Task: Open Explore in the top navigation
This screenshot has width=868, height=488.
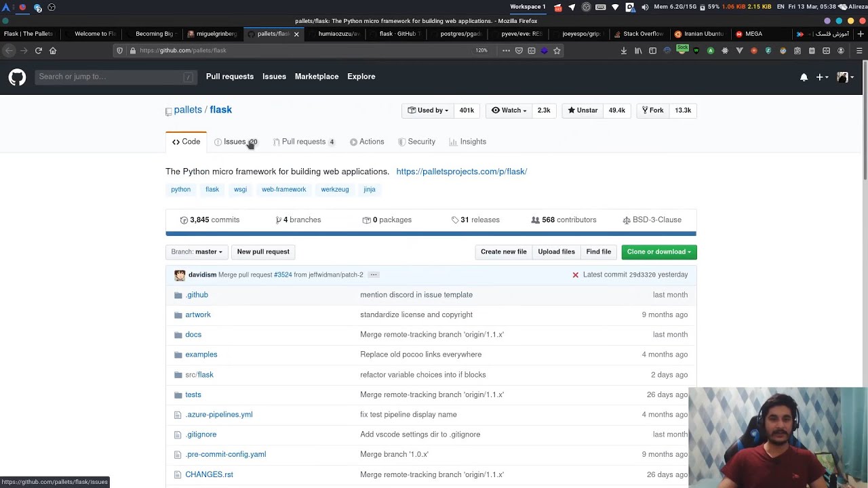Action: 361,77
